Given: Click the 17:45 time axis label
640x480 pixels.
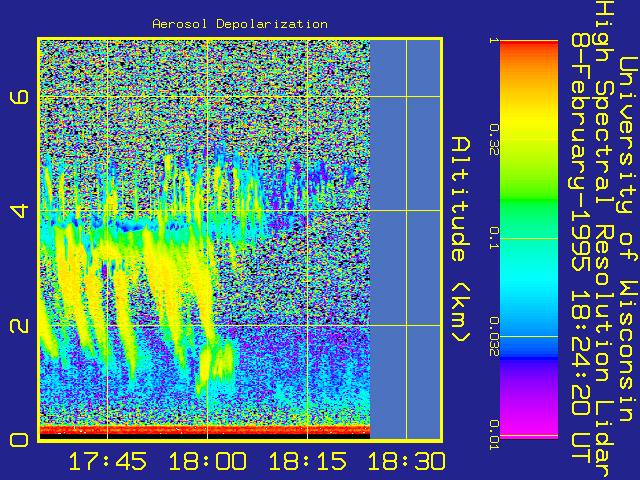Looking at the screenshot, I should click(107, 461).
